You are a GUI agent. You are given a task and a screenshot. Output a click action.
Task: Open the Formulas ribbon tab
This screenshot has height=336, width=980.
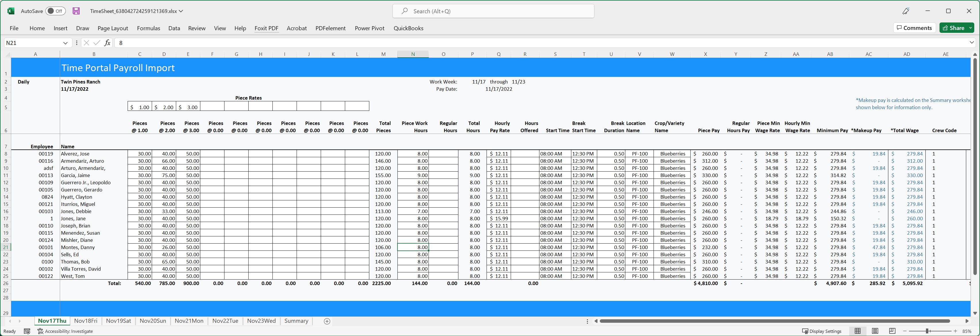[148, 28]
